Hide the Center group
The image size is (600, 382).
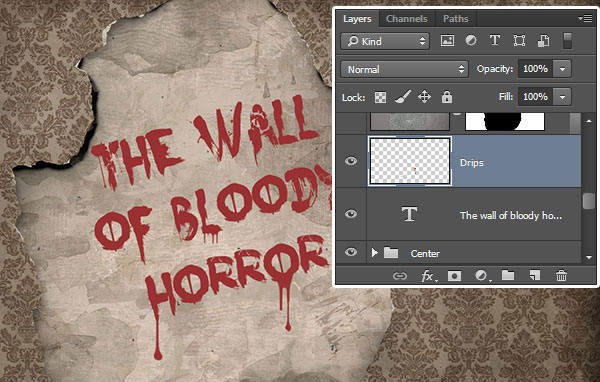coord(351,252)
